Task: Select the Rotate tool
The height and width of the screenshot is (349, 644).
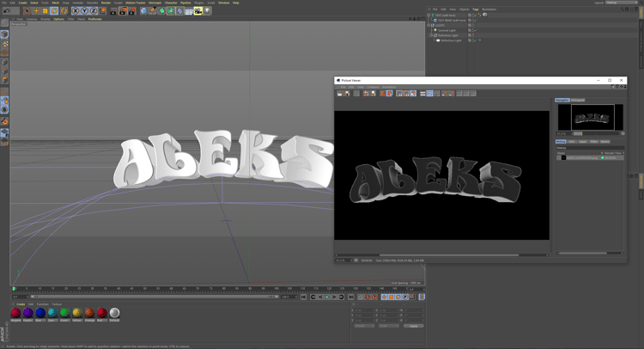Action: pos(54,11)
